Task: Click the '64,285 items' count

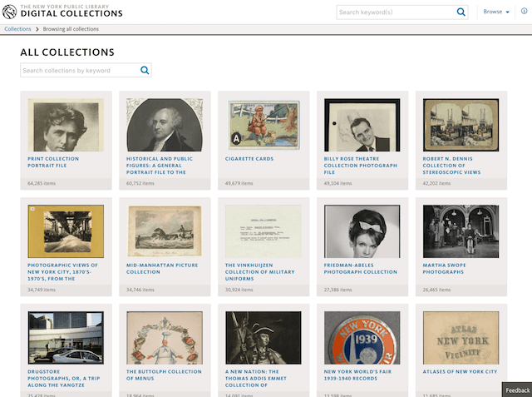Action: [x=42, y=183]
